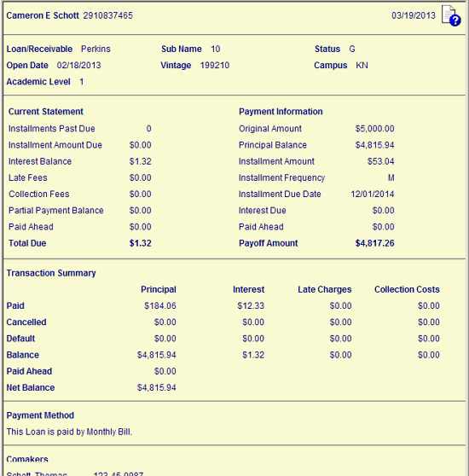The width and height of the screenshot is (469, 476).
Task: Select the Perkins loan type value
Action: click(96, 49)
